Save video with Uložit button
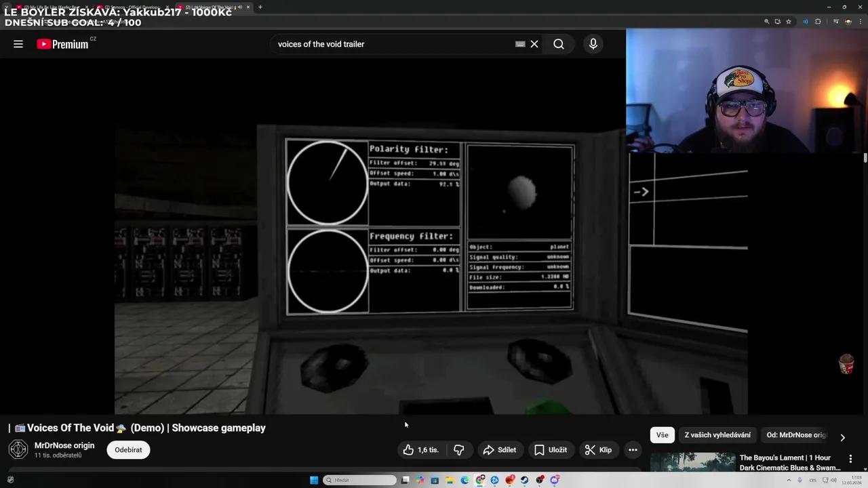 (550, 450)
